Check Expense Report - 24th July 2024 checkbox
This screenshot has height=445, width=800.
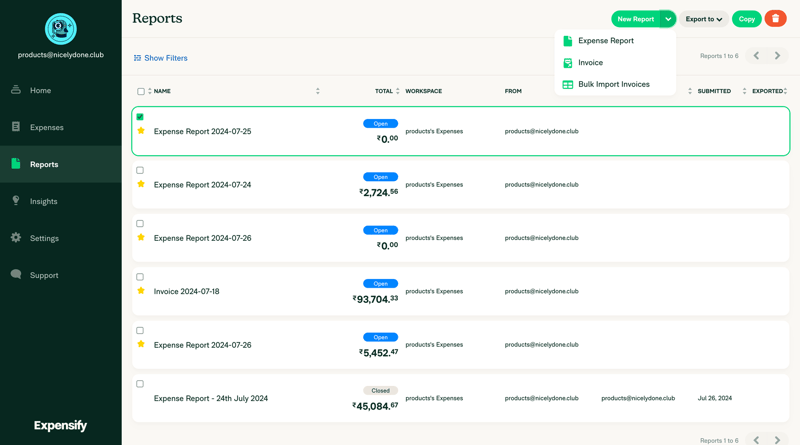140,384
